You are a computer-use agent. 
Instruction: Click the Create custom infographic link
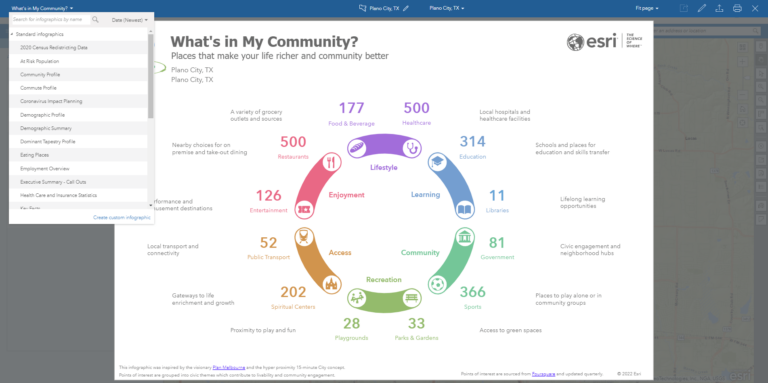pos(121,217)
